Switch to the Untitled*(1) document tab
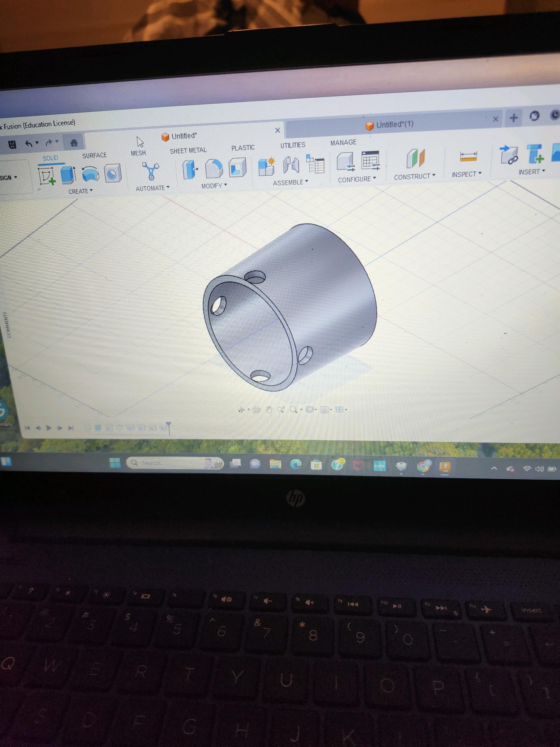Viewport: 560px width, 747px height. 389,125
